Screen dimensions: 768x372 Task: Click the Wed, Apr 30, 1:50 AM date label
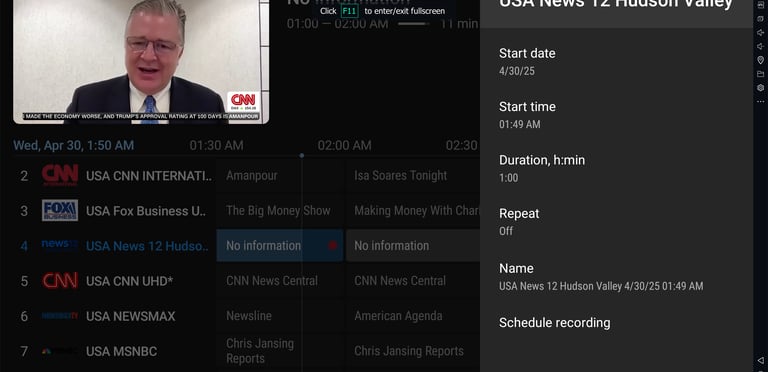(73, 145)
